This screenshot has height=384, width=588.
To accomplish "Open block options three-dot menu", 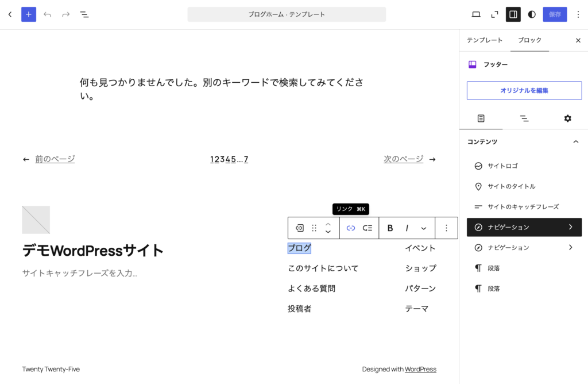I will (446, 228).
